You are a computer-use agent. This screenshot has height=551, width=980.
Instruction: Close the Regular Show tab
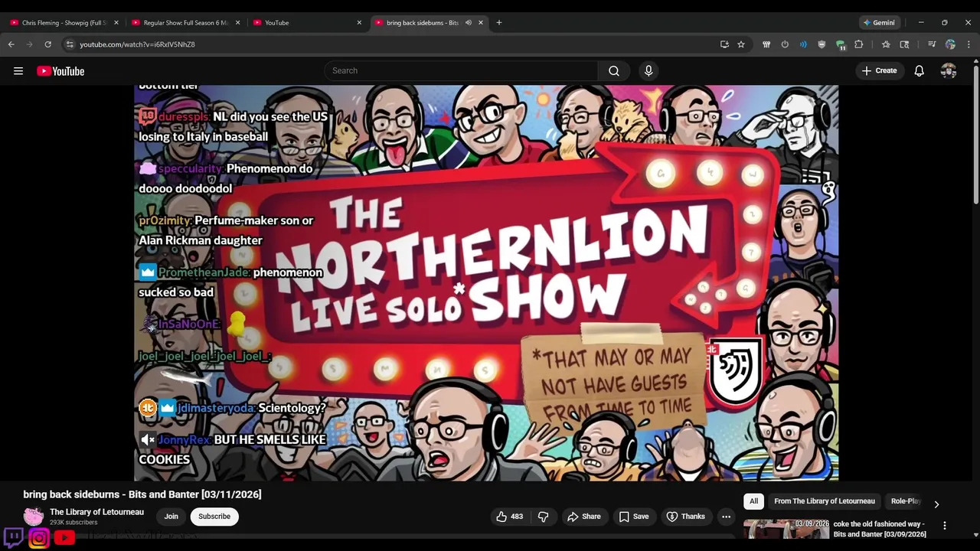coord(238,23)
